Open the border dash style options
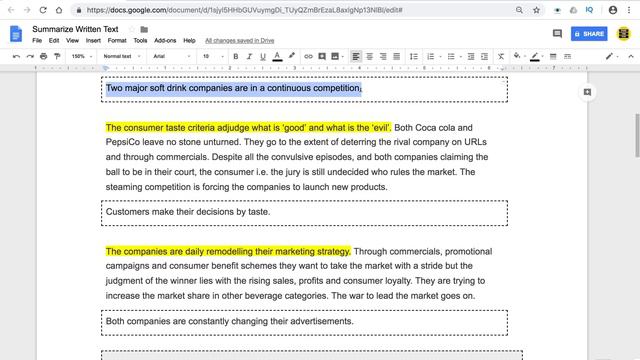Screen dimensions: 640x360 (567, 56)
